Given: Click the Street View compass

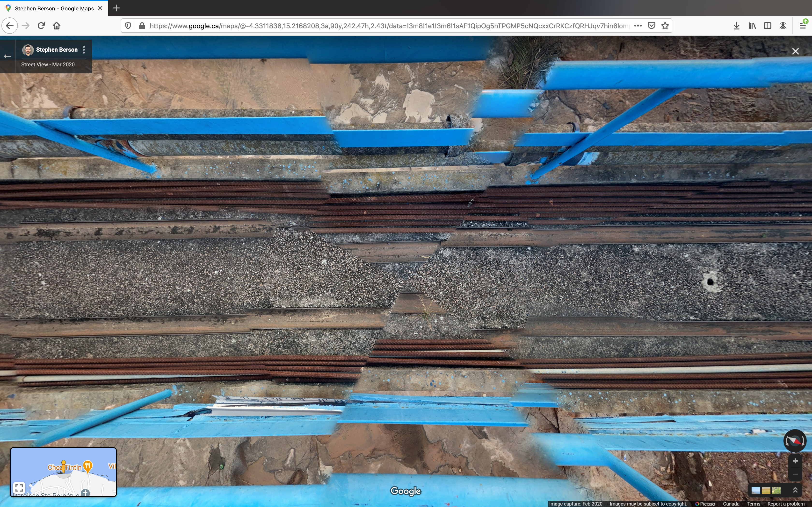Looking at the screenshot, I should pos(795,441).
